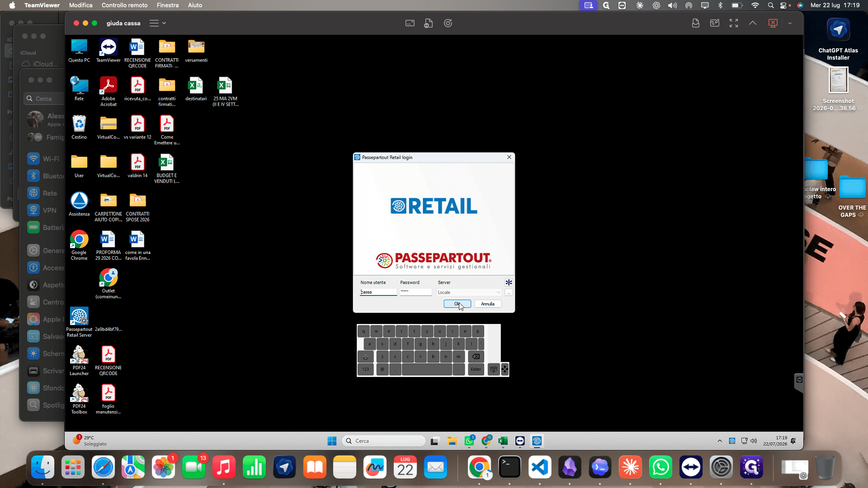Open the Server dropdown showing Locale
The height and width of the screenshot is (488, 868).
click(469, 292)
